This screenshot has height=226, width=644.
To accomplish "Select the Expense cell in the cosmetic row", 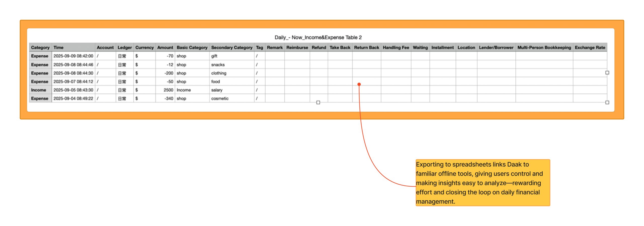I will (40, 98).
